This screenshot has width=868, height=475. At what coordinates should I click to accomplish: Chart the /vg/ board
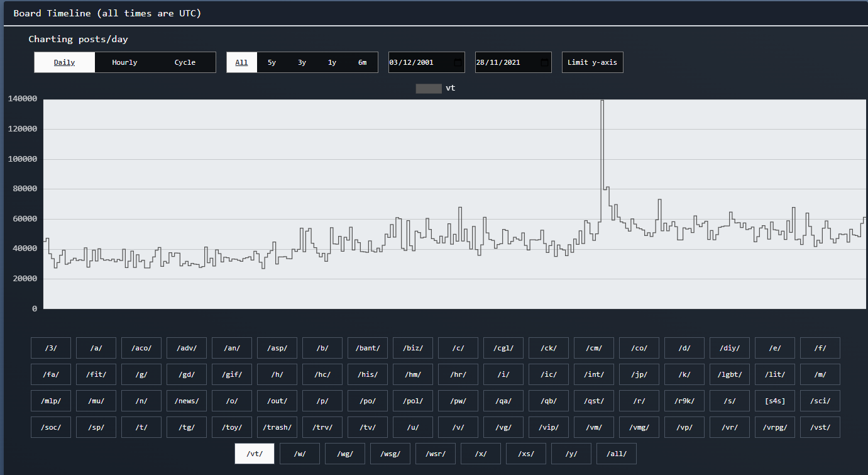503,427
